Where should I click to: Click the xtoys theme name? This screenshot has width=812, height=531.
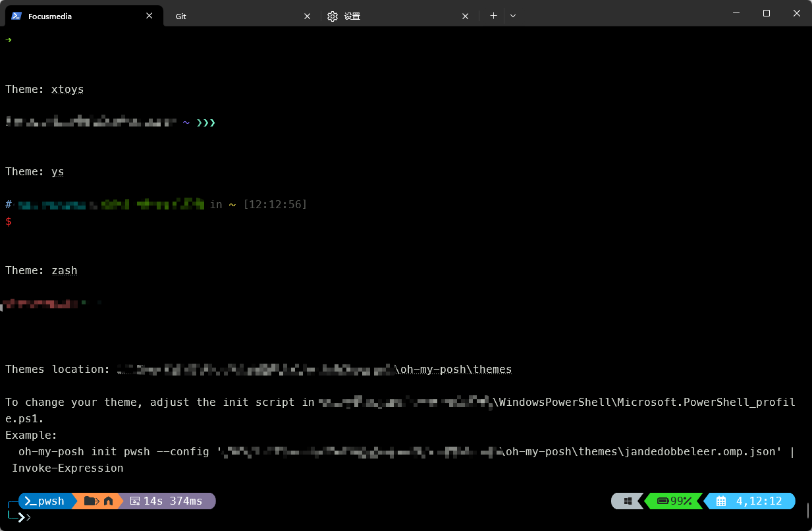pyautogui.click(x=67, y=90)
